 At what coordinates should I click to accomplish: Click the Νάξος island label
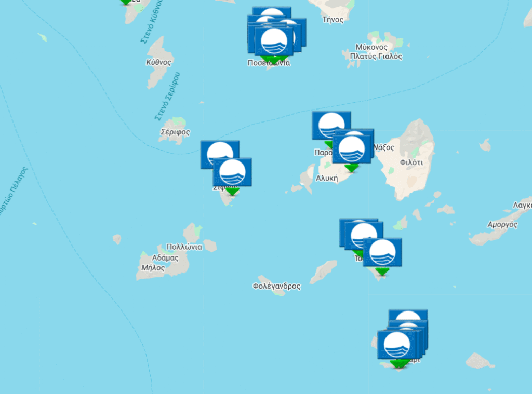pyautogui.click(x=384, y=147)
